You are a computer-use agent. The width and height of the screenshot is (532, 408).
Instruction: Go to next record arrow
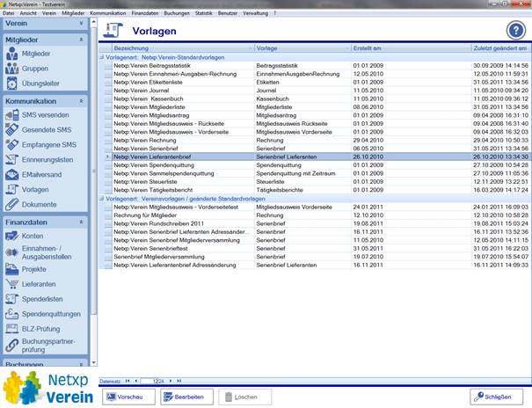point(171,382)
